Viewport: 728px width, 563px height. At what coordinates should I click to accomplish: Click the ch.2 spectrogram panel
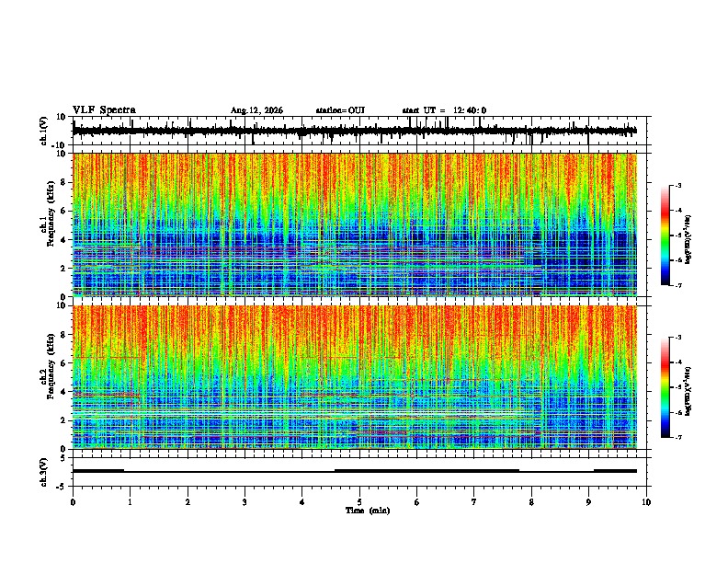point(355,377)
